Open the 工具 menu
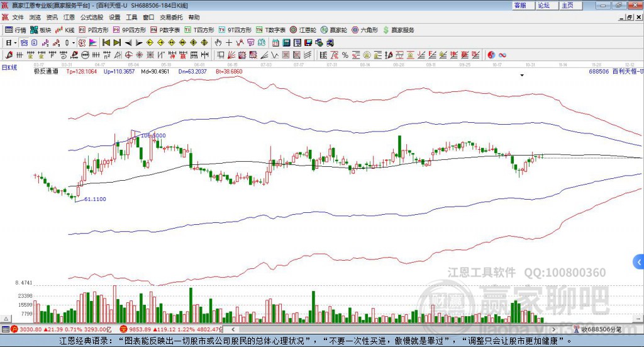Viewport: 644px width, 347px height. click(131, 17)
